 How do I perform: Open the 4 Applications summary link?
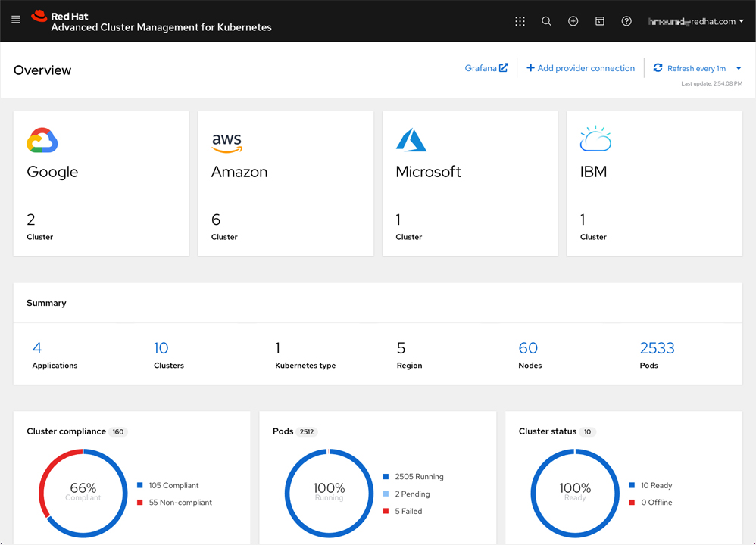(37, 348)
